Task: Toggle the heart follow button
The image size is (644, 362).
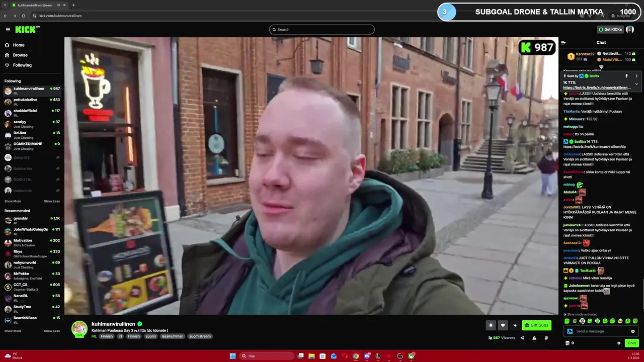Action: tap(503, 325)
